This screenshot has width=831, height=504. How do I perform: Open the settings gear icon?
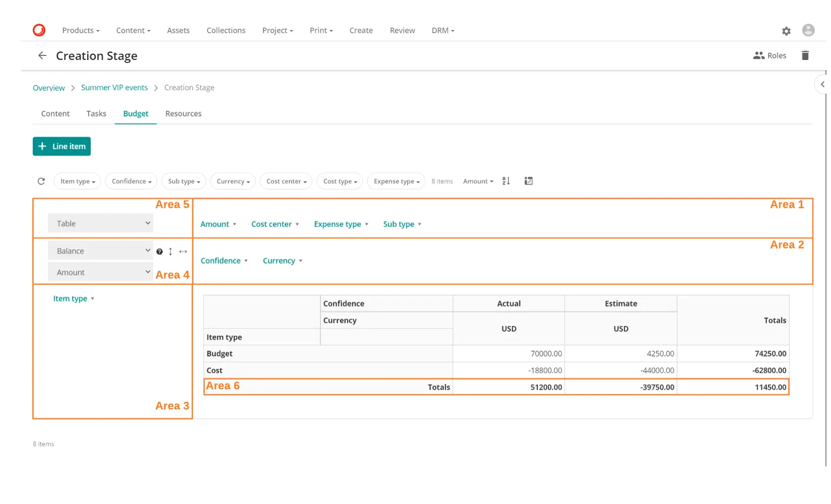(x=786, y=31)
